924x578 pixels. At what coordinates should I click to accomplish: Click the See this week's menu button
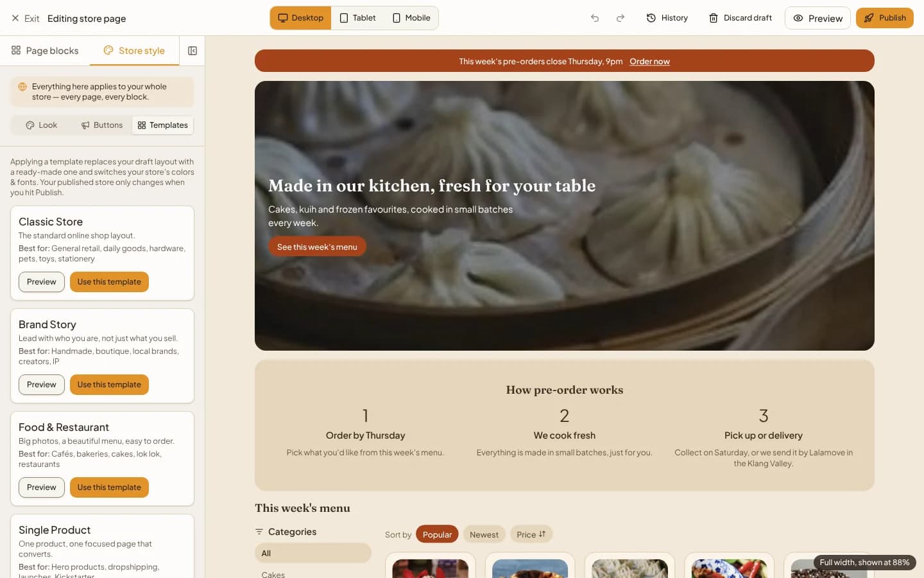pos(317,247)
